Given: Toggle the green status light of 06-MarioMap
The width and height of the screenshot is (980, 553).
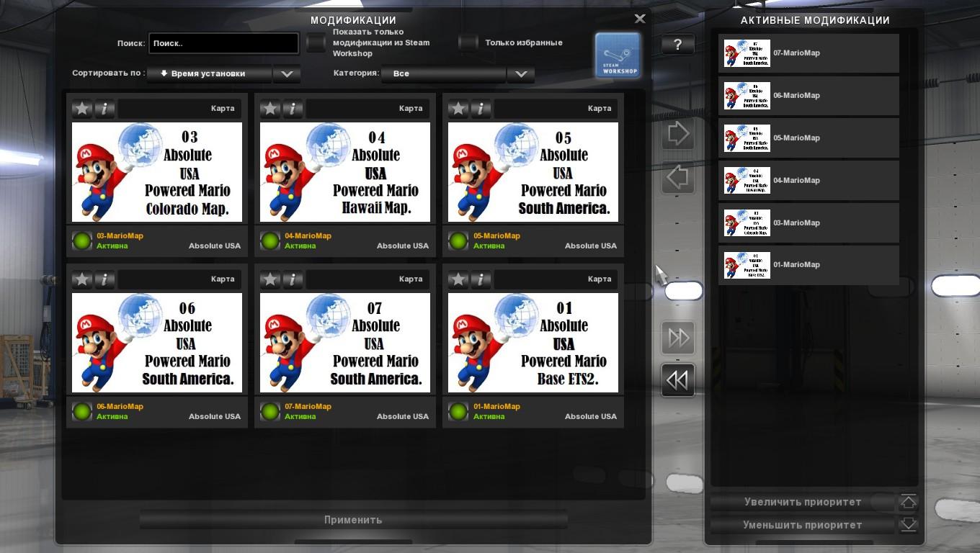Looking at the screenshot, I should 82,412.
